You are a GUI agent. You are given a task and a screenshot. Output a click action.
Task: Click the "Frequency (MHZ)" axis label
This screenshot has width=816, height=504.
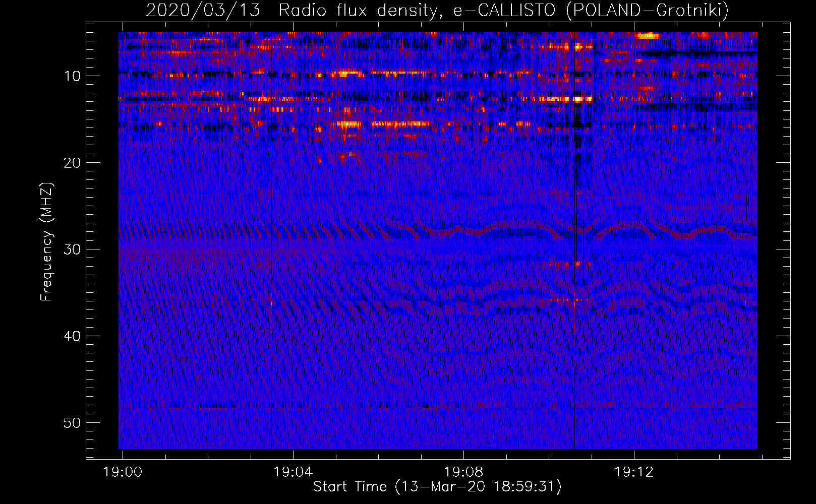tap(46, 242)
